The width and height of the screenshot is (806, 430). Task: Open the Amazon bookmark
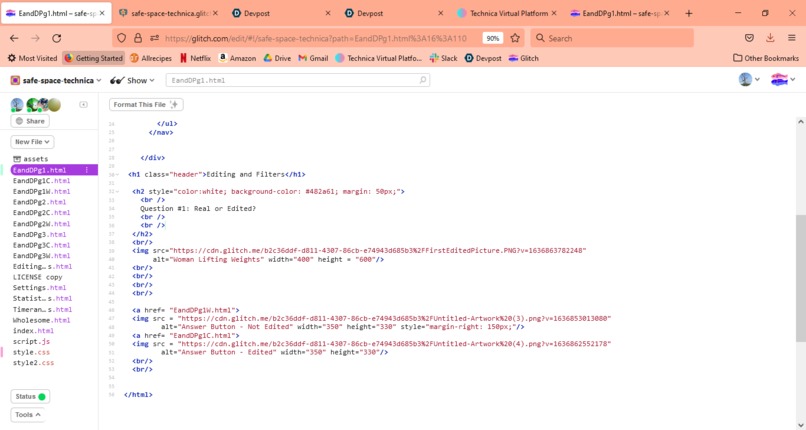237,58
